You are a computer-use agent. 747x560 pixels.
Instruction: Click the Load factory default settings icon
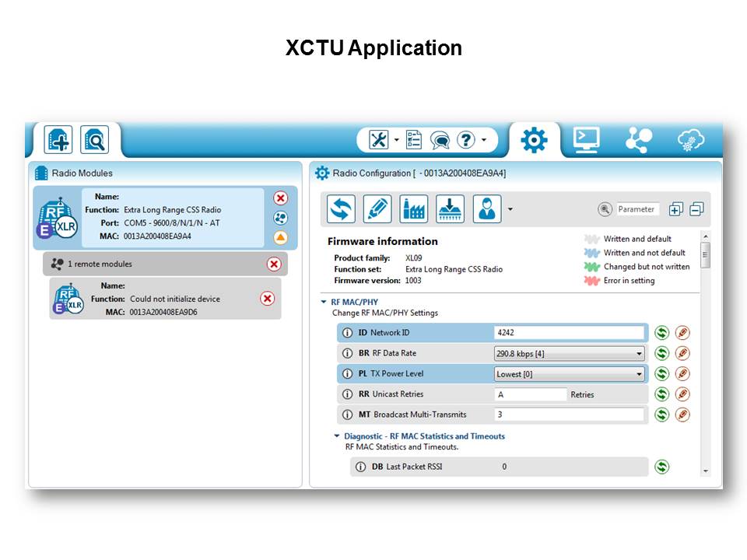[414, 209]
